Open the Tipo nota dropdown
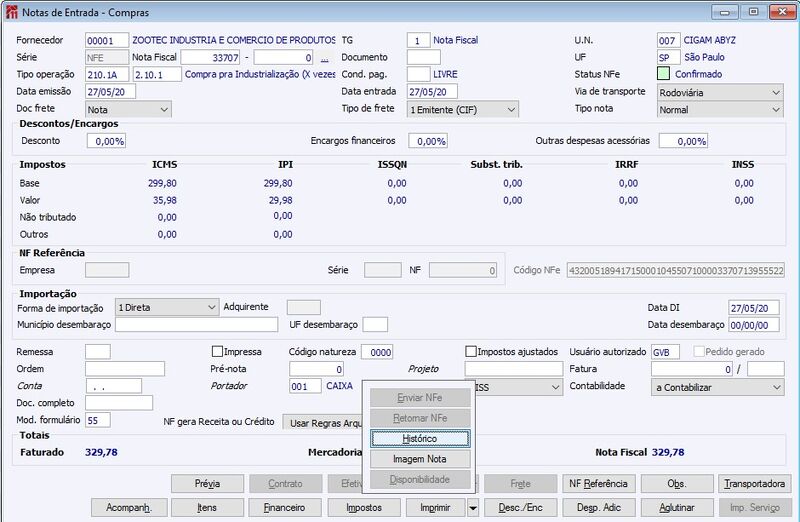Image resolution: width=800 pixels, height=522 pixels. 720,109
